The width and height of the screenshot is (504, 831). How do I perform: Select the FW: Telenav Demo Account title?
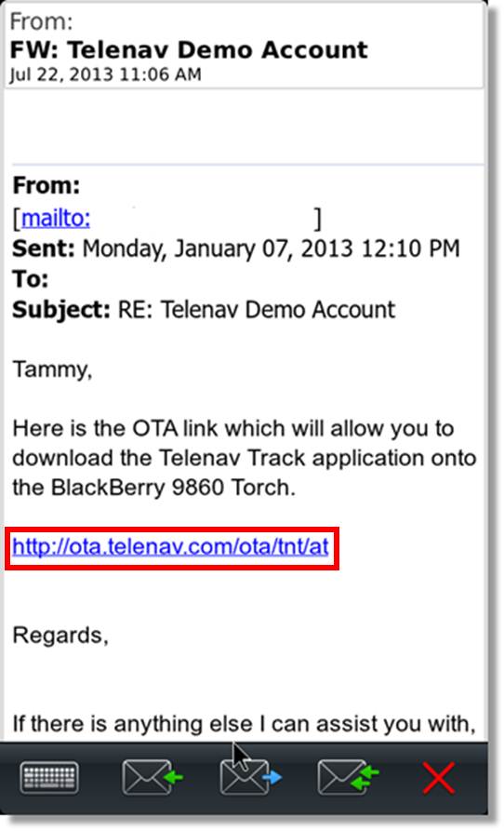coord(189,50)
